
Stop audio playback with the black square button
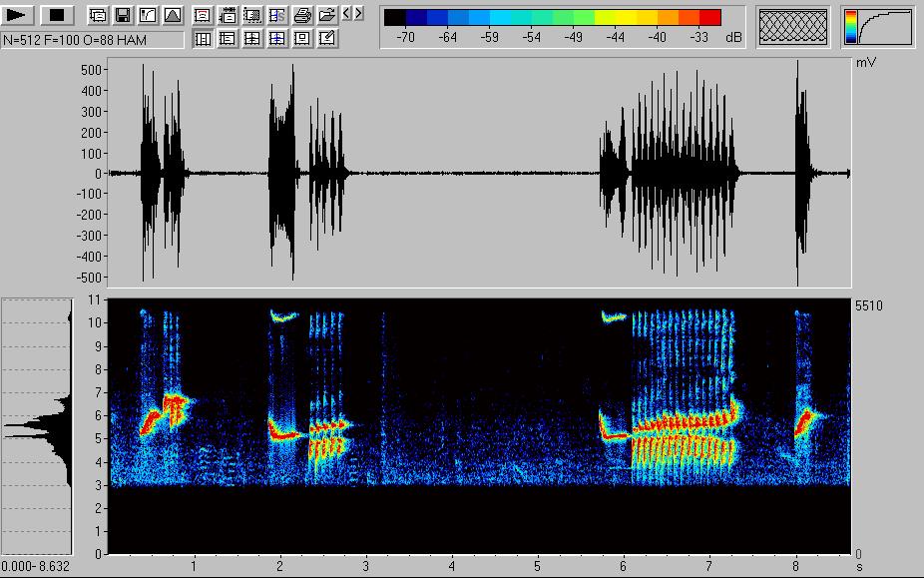[x=58, y=15]
